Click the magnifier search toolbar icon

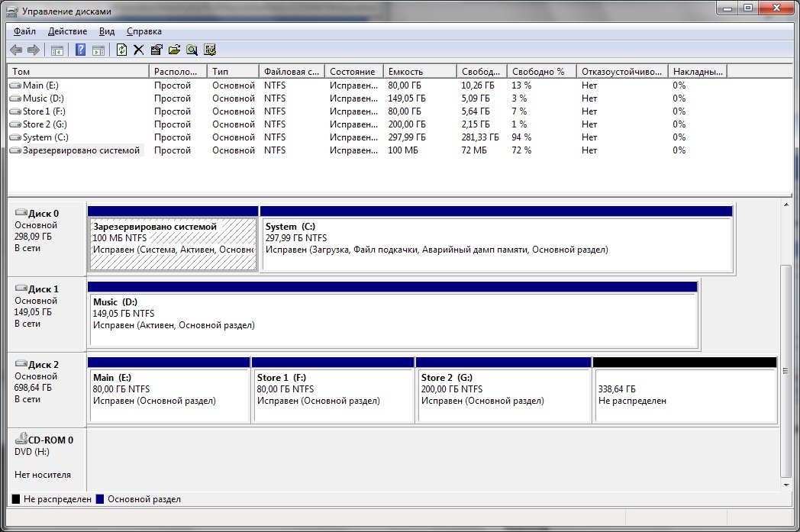[x=192, y=50]
